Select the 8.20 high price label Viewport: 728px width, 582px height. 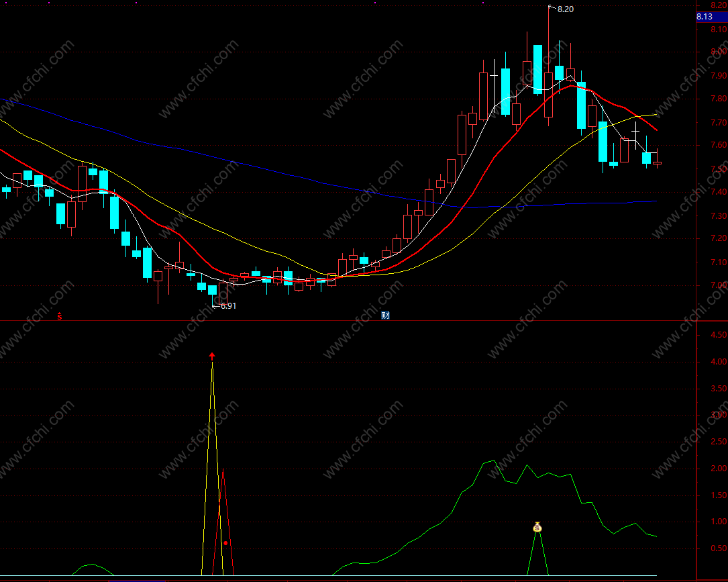pyautogui.click(x=565, y=9)
